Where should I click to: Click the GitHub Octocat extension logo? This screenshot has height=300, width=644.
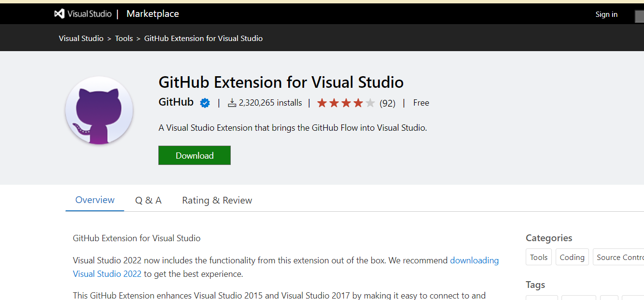tap(99, 110)
